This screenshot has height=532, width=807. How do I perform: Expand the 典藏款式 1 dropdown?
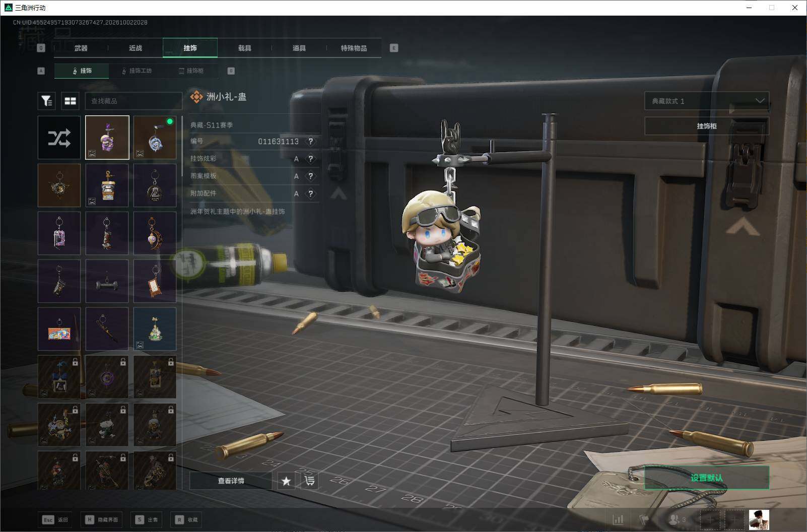point(707,101)
